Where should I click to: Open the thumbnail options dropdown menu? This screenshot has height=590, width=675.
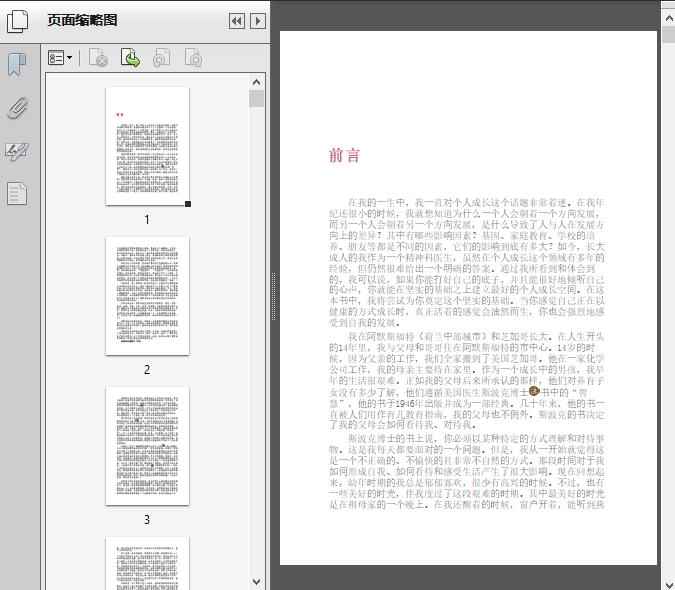(60, 58)
